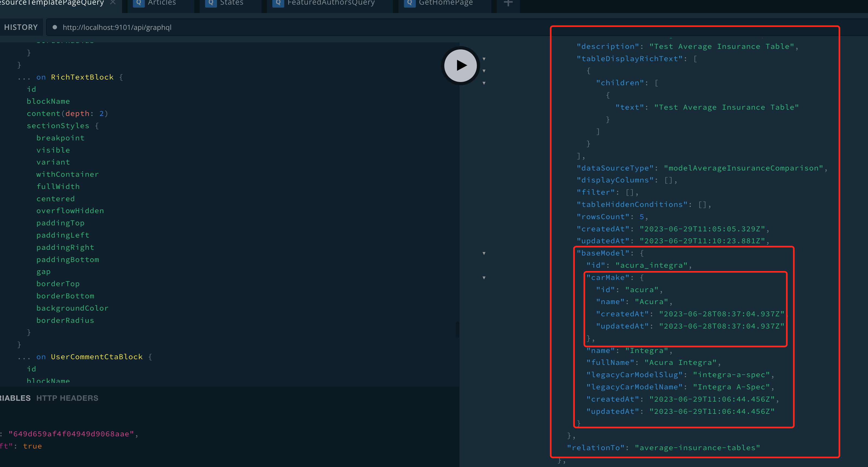Click the status dot beside the endpoint URL

click(55, 27)
